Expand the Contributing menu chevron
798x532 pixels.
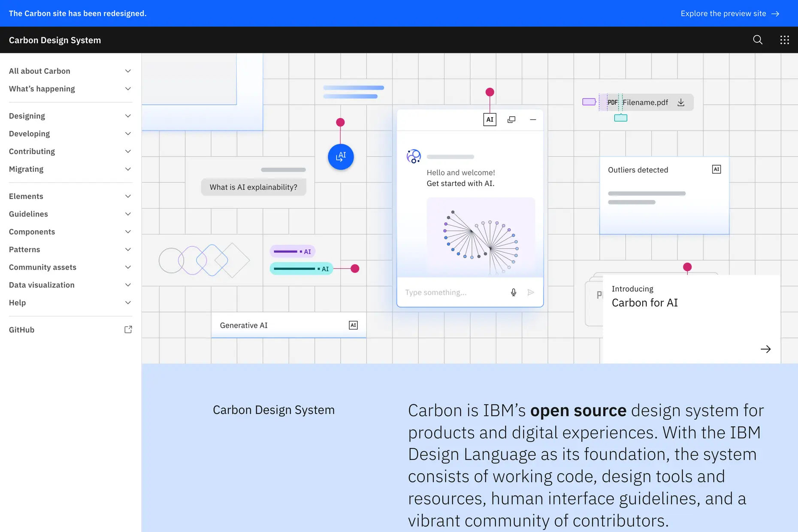pos(128,151)
